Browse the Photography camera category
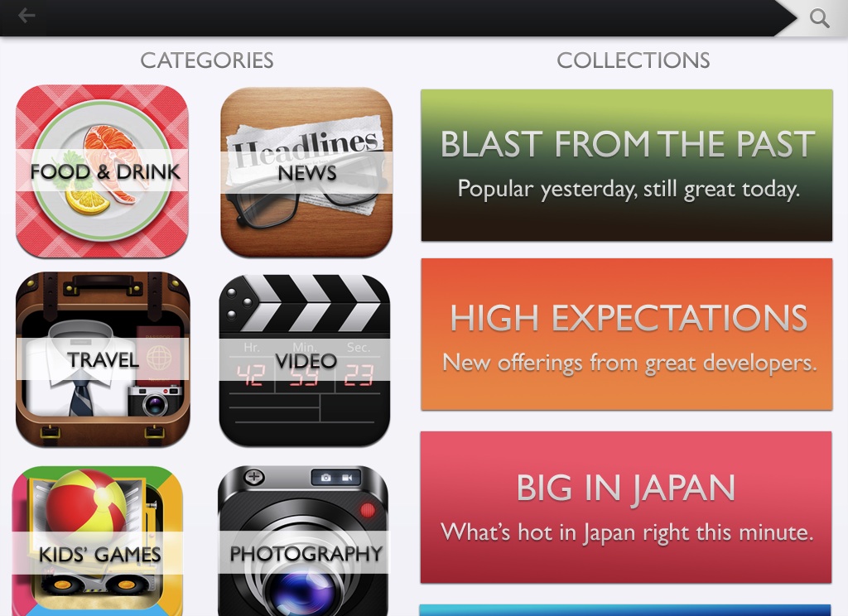This screenshot has width=848, height=616. (x=303, y=541)
